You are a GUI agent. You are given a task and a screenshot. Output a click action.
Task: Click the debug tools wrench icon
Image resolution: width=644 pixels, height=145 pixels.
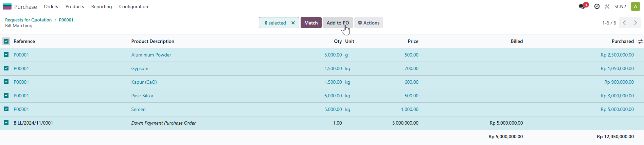[x=607, y=6]
